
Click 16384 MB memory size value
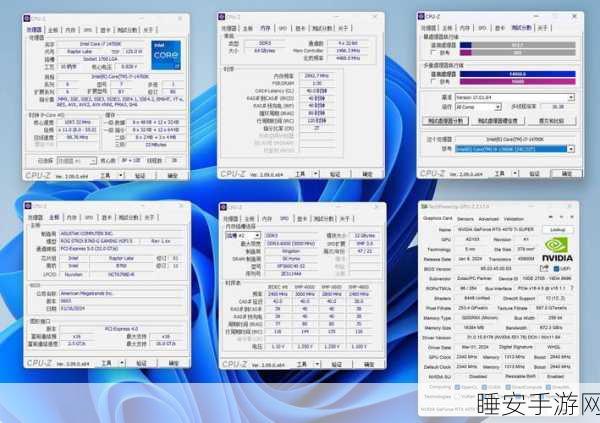coord(474,328)
